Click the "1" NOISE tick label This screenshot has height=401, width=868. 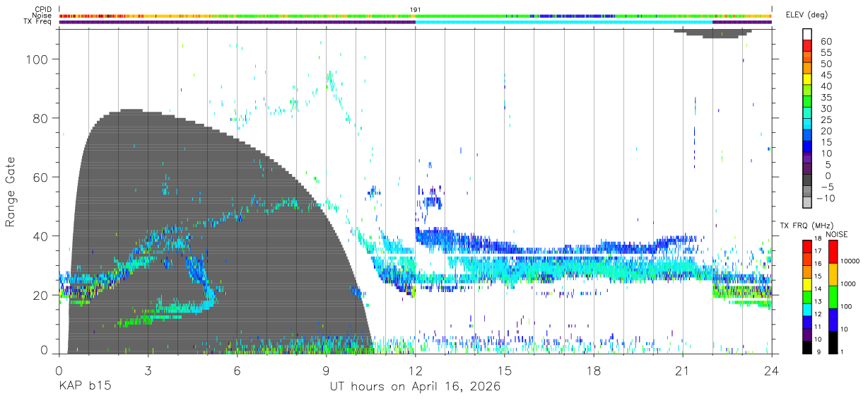click(x=843, y=351)
